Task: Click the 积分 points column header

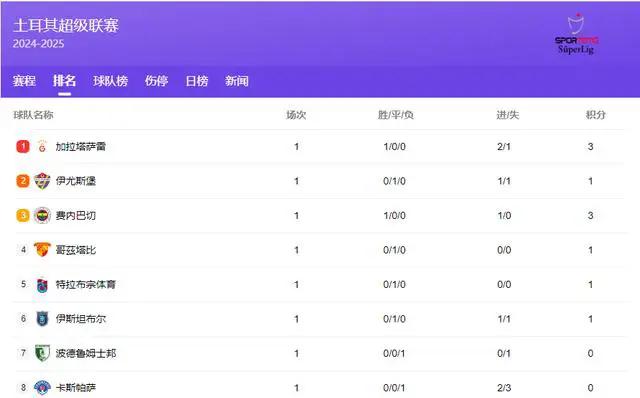Action: [596, 115]
